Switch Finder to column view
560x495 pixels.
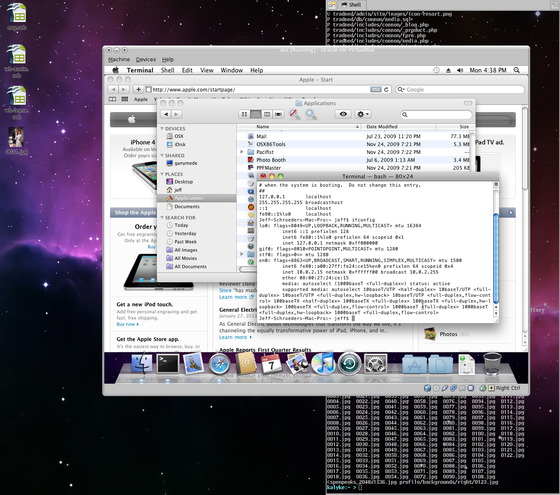(267, 114)
